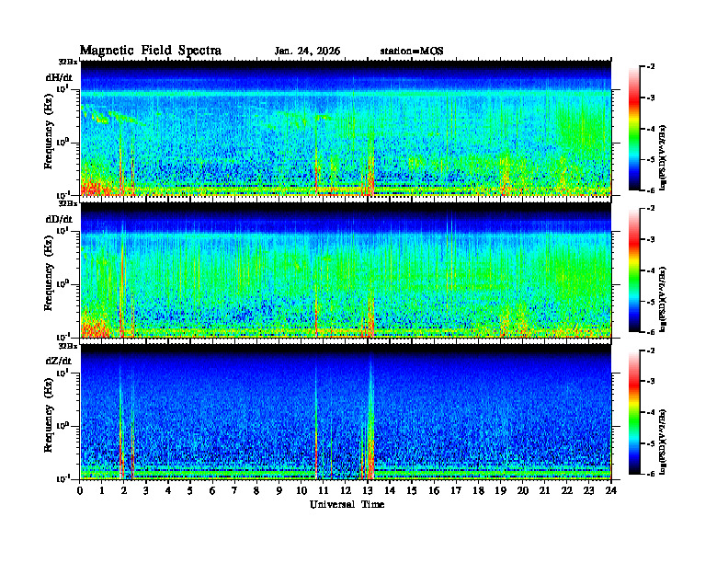Click the "-6" value on dH/dt color scale
This screenshot has height=563, width=728.
pyautogui.click(x=651, y=190)
